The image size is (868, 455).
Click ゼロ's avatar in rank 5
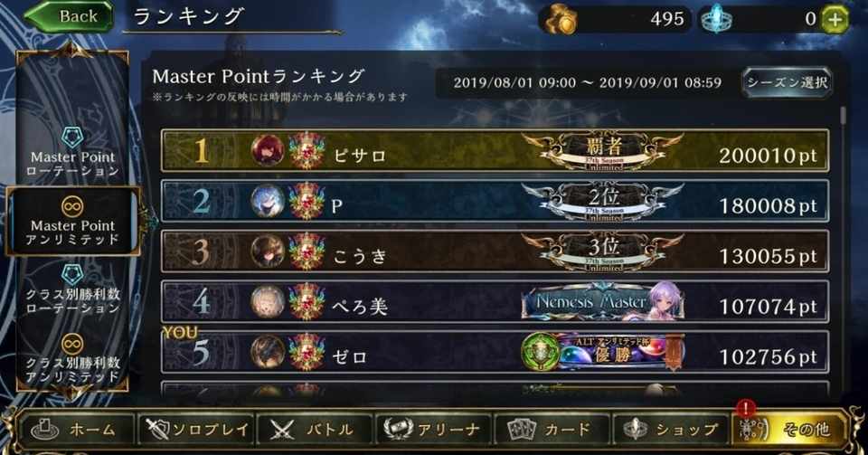point(268,352)
